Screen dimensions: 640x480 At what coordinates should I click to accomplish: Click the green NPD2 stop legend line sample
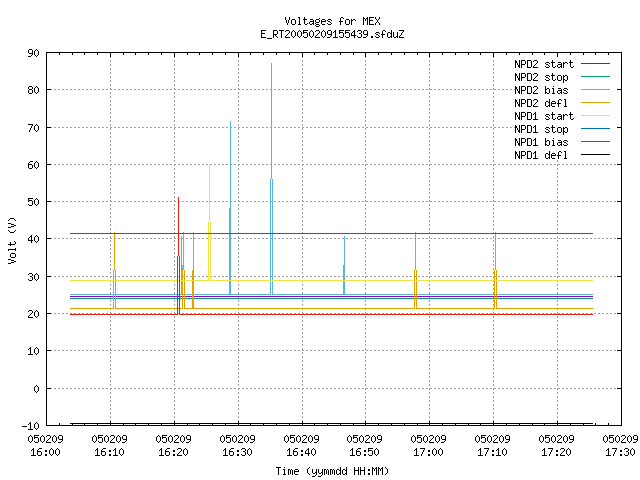pos(595,76)
